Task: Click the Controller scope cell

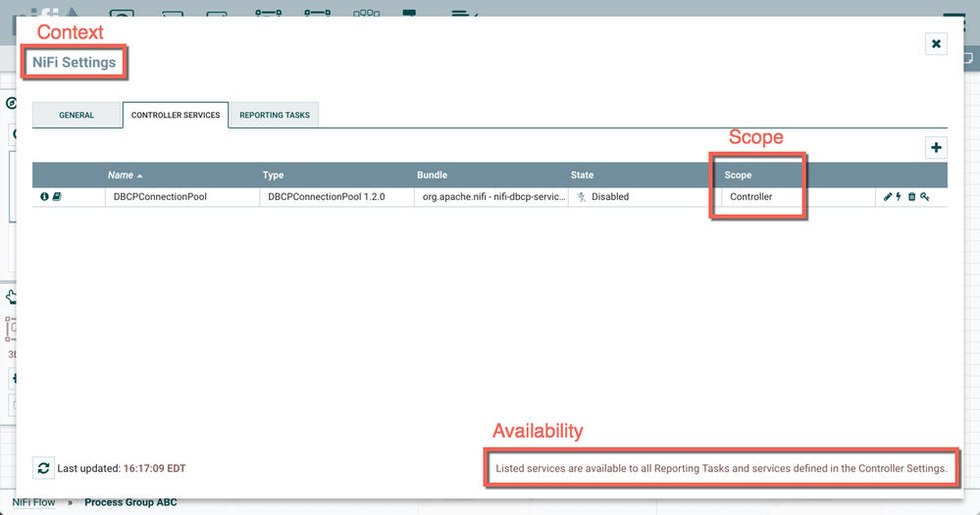Action: pos(799,197)
